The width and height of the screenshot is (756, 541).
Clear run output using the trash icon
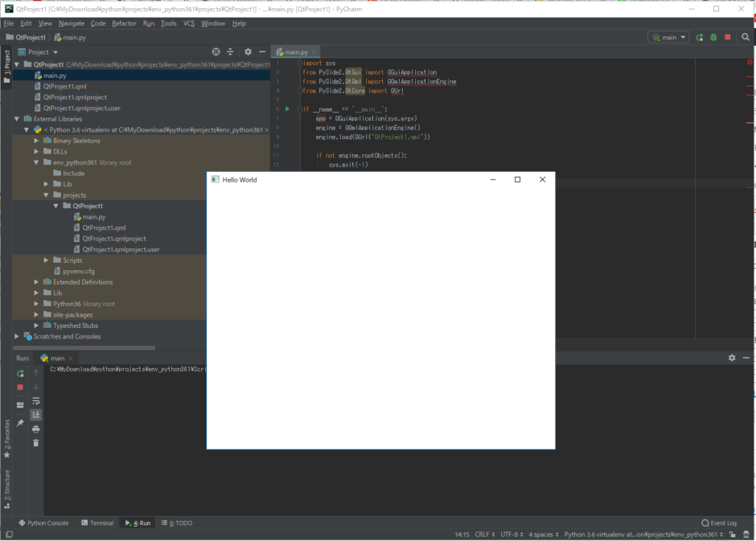coord(36,443)
